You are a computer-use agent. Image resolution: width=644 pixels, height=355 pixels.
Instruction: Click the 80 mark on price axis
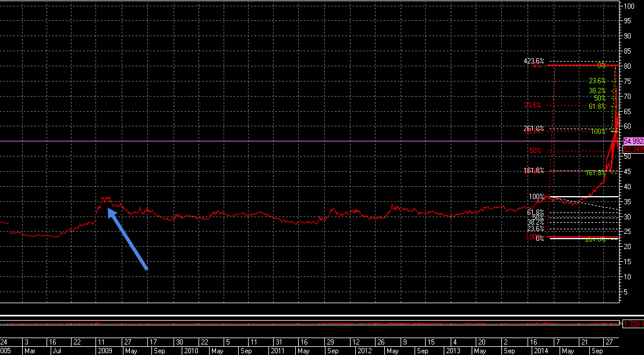point(628,66)
